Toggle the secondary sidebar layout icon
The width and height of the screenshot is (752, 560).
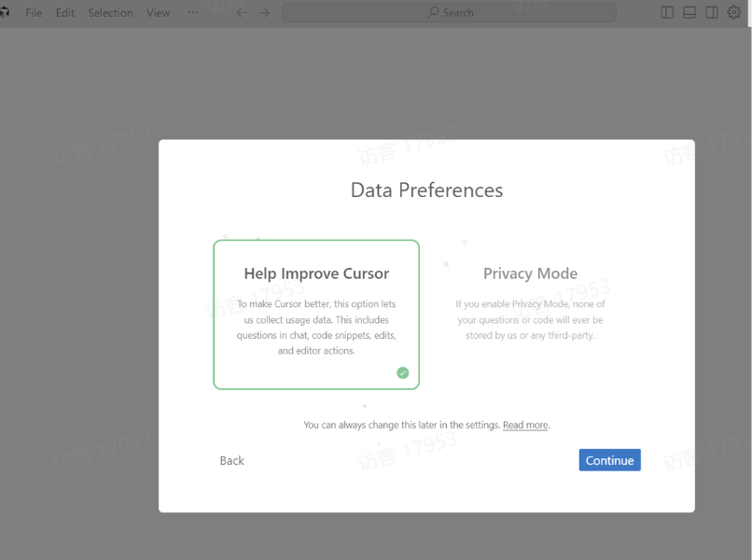pyautogui.click(x=712, y=12)
